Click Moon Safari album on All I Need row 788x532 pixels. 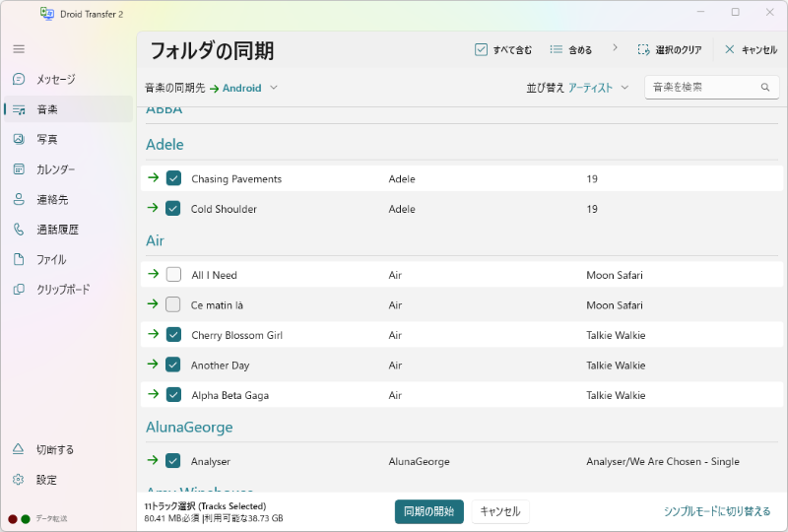[x=614, y=275]
